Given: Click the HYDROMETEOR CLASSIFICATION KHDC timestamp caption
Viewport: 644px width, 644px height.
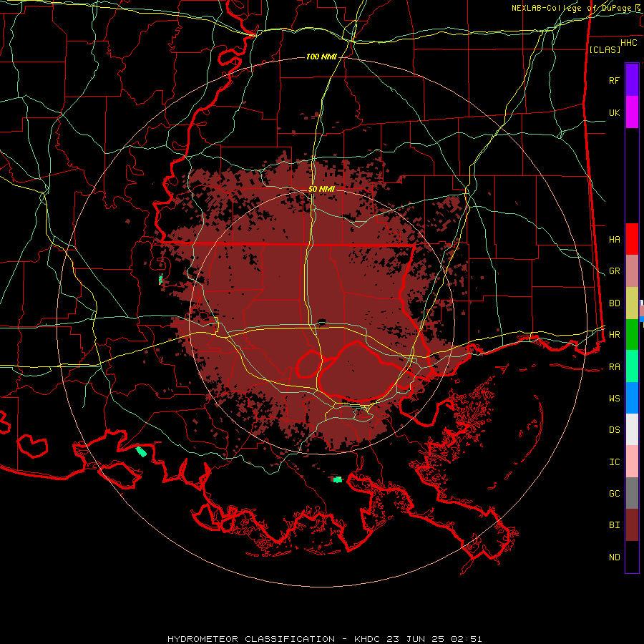Looking at the screenshot, I should 324,639.
